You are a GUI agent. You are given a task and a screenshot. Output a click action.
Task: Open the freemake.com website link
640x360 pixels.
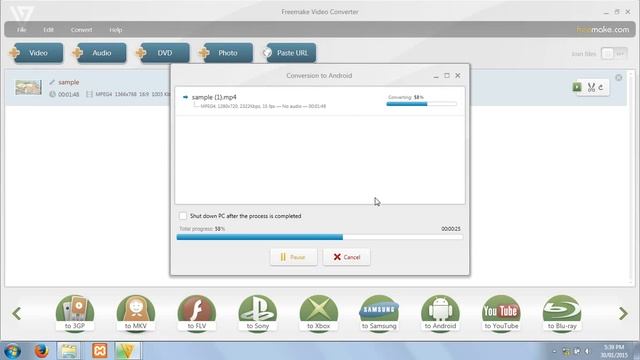(603, 29)
